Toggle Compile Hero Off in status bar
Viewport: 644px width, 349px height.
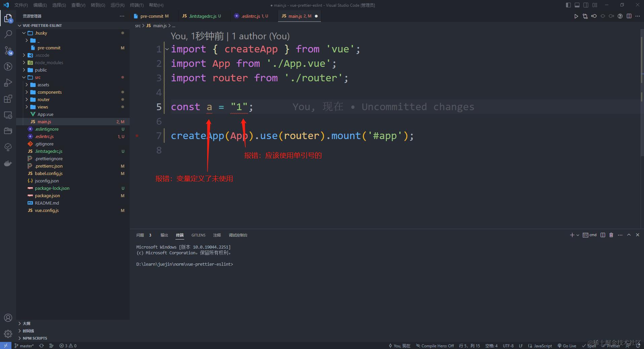coord(435,346)
